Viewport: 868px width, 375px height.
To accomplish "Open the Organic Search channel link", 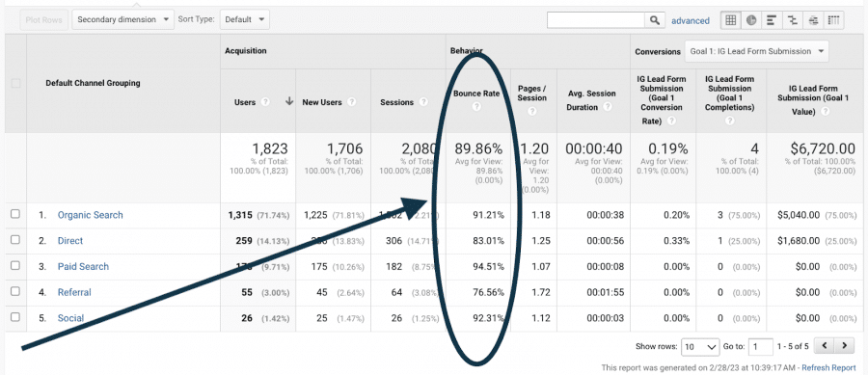I will click(x=91, y=215).
